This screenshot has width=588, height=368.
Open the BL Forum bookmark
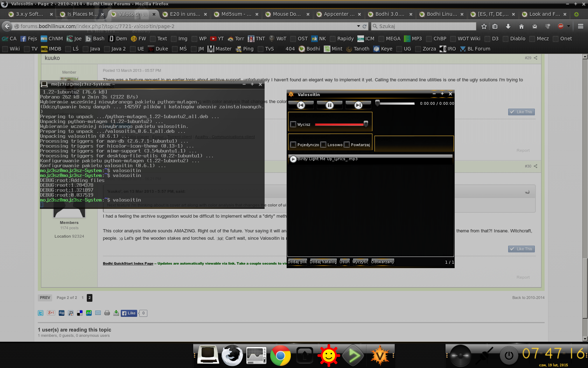pos(475,49)
